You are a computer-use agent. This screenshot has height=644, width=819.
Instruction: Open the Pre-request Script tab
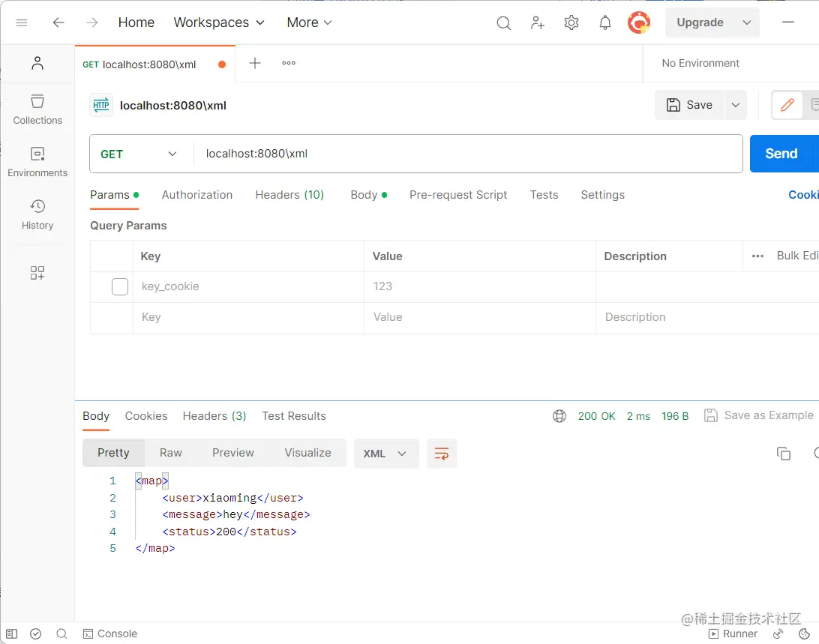[458, 195]
